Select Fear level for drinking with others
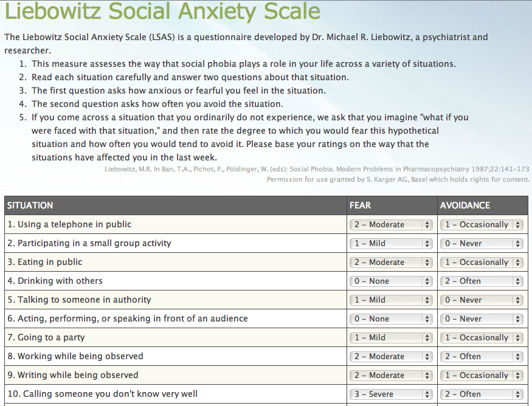The height and width of the screenshot is (406, 532). (390, 281)
